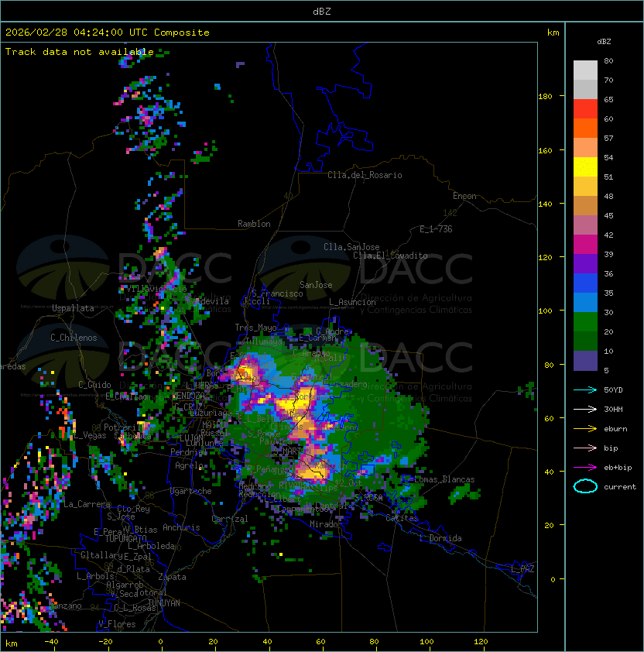
Task: Click the 'L_Vegas' map label
Action: click(x=90, y=435)
